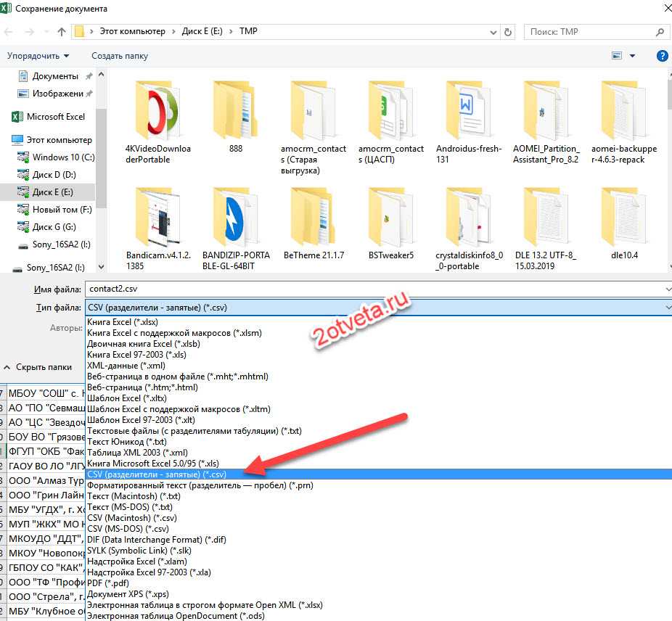Open DLE 13.2 UTF-8_15.03.2019 folder

(546, 229)
